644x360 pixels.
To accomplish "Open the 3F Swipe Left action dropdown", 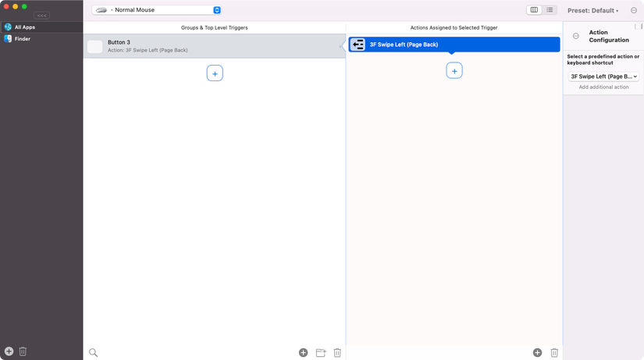I will [603, 77].
